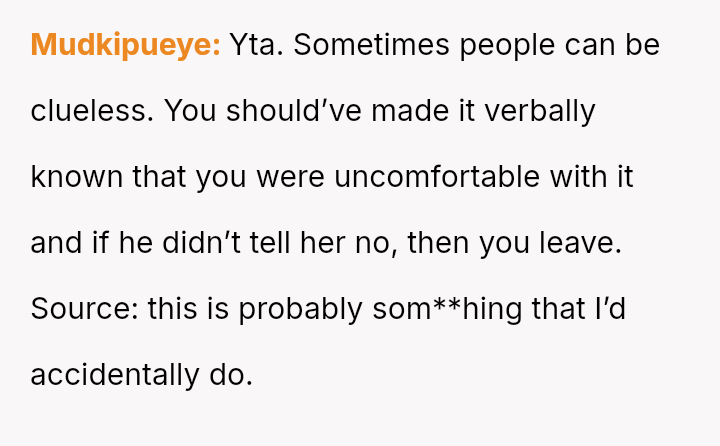Click the word "clueless" in the comment

[x=91, y=111]
